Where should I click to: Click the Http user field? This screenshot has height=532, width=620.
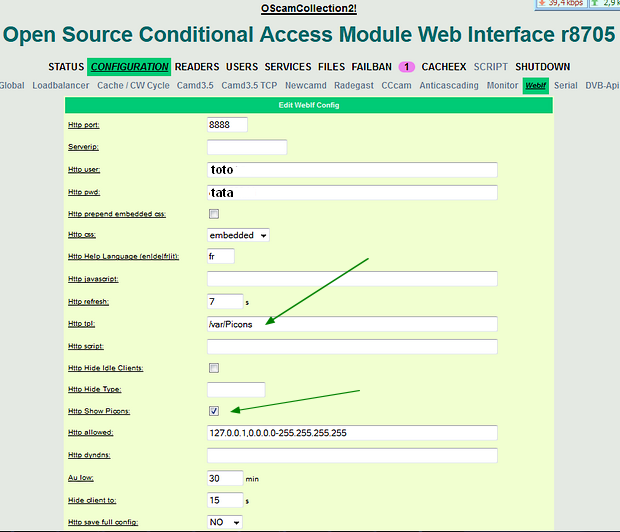352,169
